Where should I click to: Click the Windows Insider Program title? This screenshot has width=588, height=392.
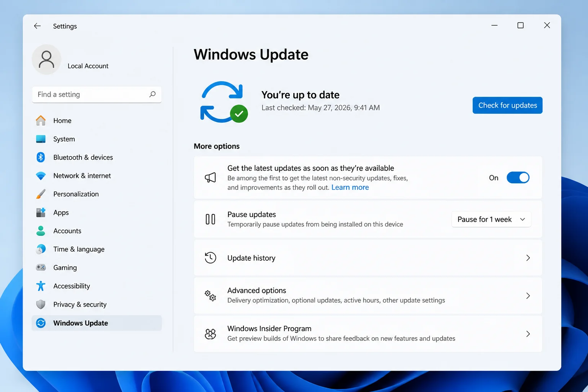pyautogui.click(x=269, y=328)
